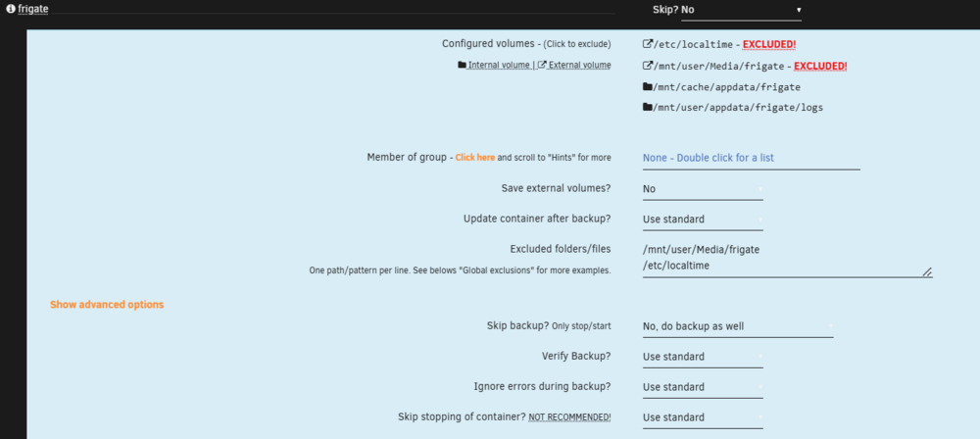Open Skip stopping of container dropdown
Viewport: 980px width, 439px height.
click(x=703, y=417)
